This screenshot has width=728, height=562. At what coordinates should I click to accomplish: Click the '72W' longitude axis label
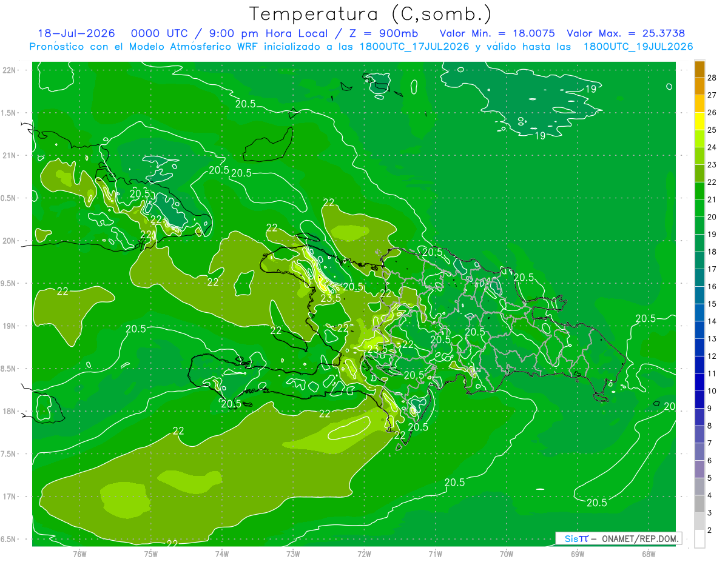364,554
